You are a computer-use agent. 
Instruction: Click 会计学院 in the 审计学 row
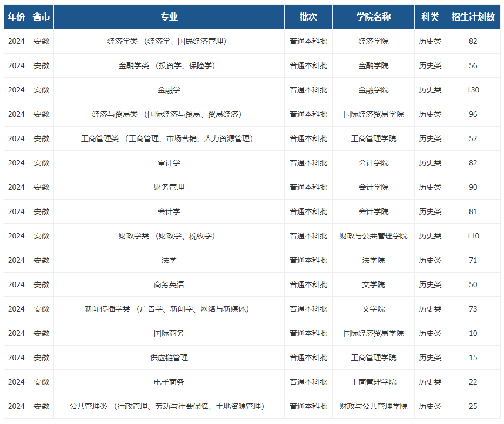373,163
